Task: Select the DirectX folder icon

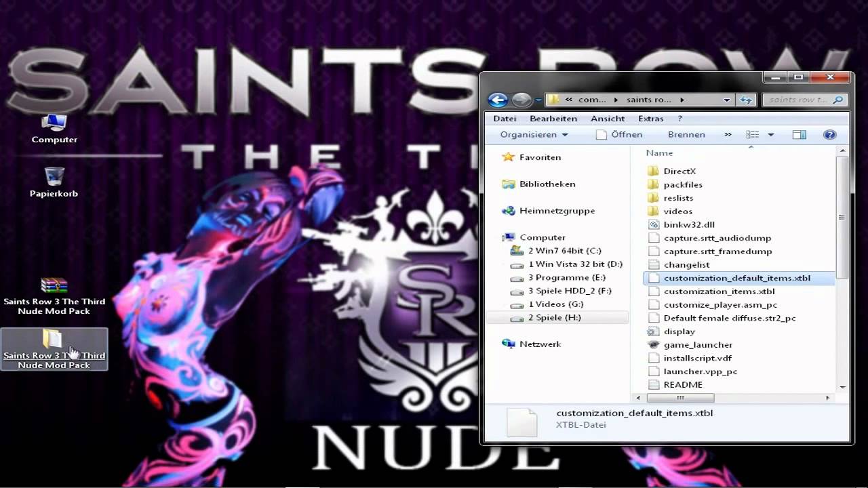Action: pos(653,171)
